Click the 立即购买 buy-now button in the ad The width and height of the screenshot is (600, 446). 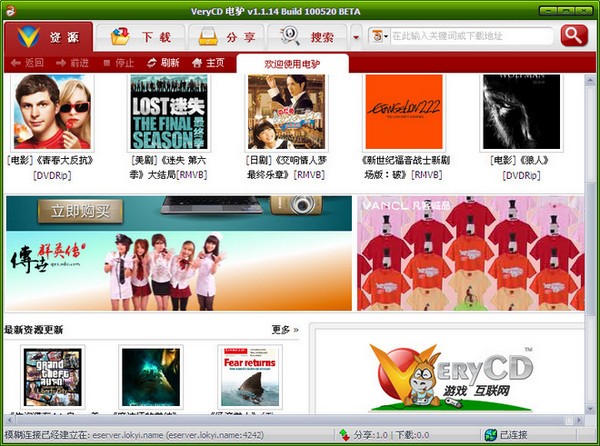click(x=80, y=211)
